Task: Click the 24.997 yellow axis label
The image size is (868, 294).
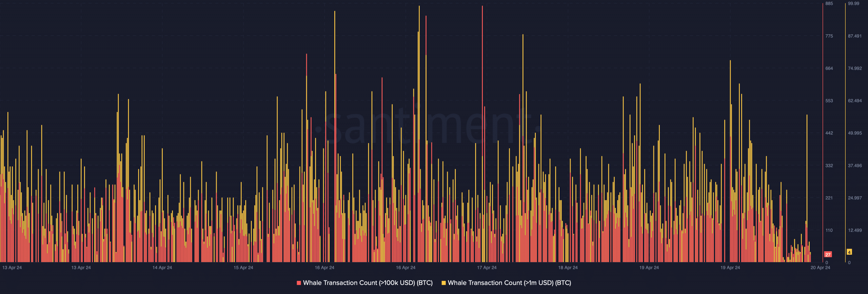Action: (854, 198)
